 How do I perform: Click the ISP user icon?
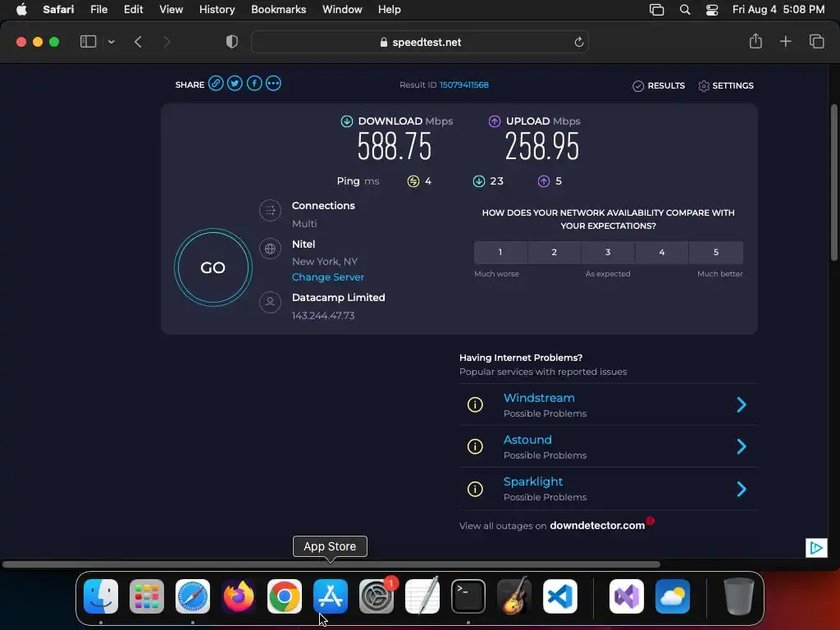click(x=270, y=302)
